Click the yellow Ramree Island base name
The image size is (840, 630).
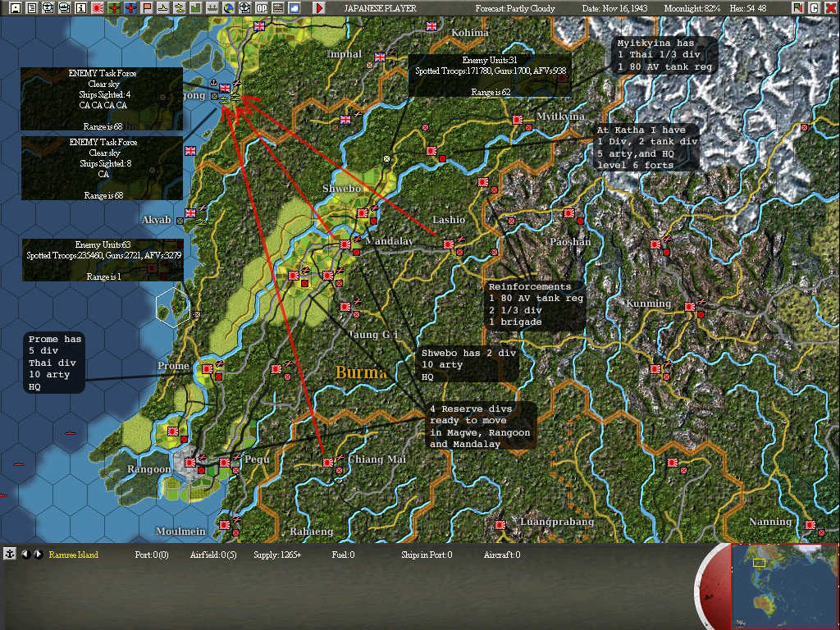tap(73, 555)
